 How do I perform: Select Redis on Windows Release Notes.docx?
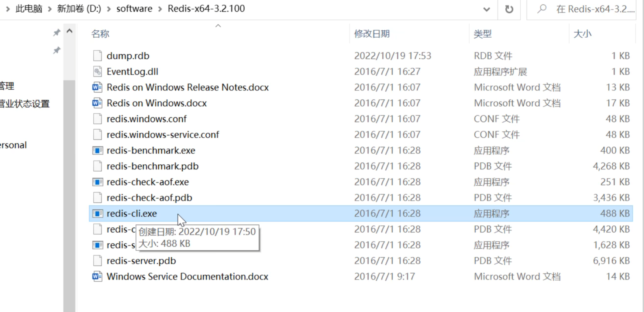[188, 88]
